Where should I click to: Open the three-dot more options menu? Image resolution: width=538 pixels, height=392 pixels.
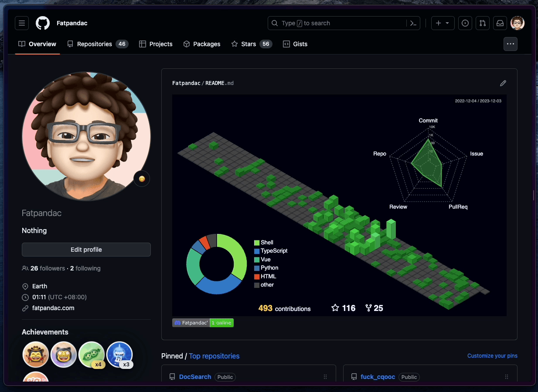(x=510, y=44)
